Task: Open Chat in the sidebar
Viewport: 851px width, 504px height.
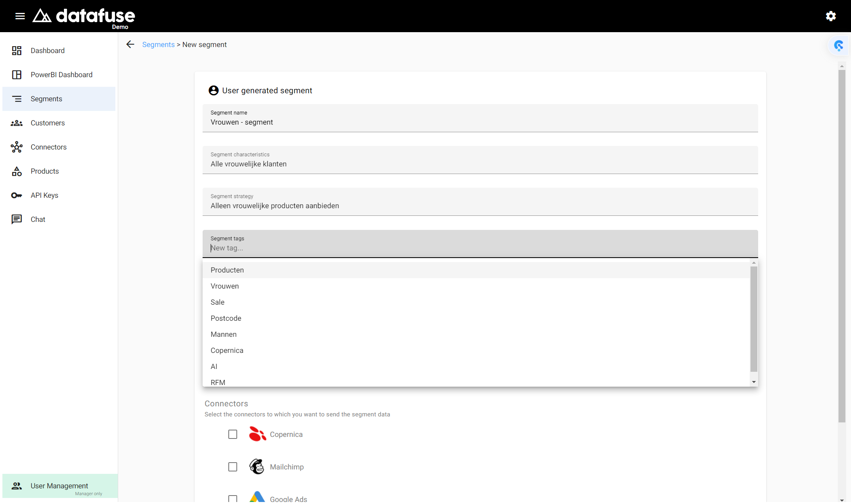Action: tap(59, 219)
